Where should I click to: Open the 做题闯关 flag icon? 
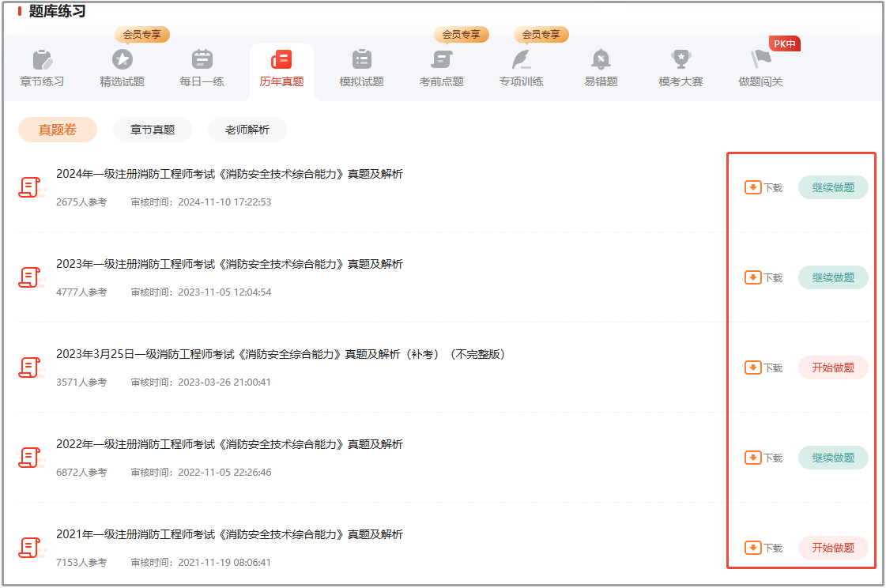760,59
